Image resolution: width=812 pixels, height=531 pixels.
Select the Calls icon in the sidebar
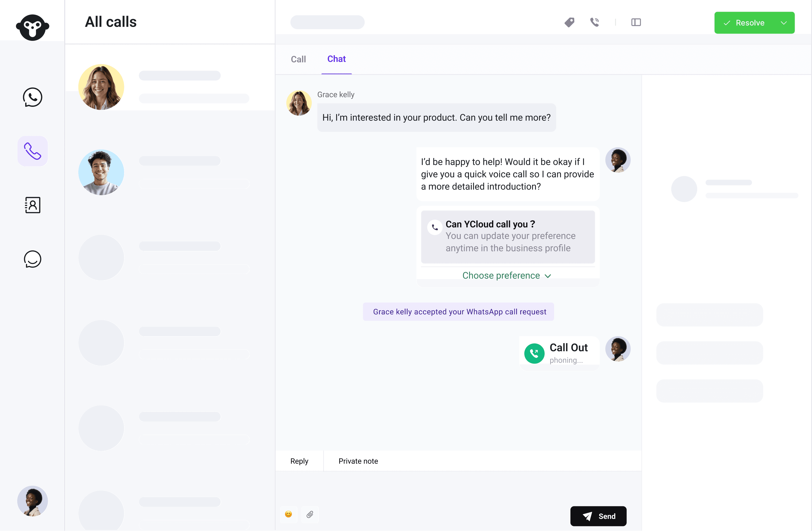pyautogui.click(x=32, y=151)
